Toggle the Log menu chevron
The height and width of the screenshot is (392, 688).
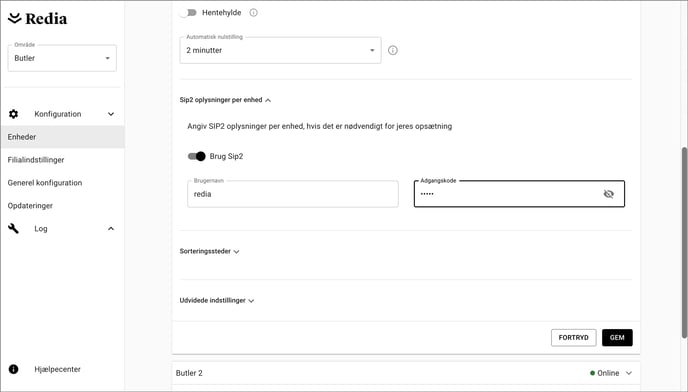click(x=111, y=228)
